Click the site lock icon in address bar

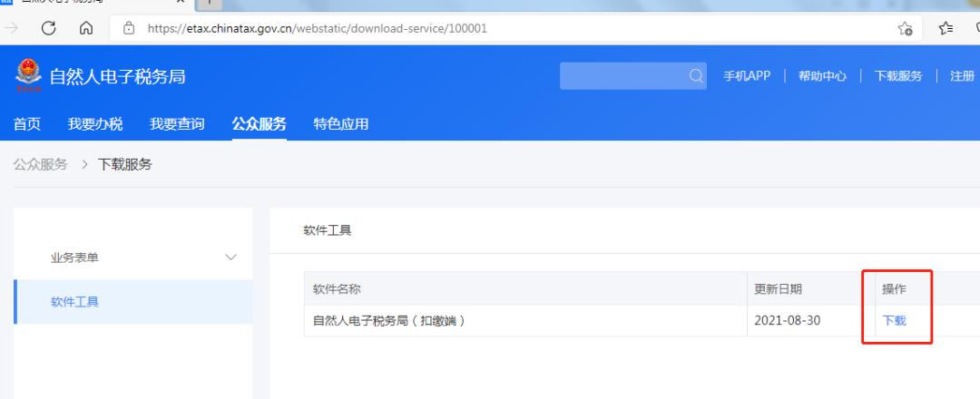point(129,28)
